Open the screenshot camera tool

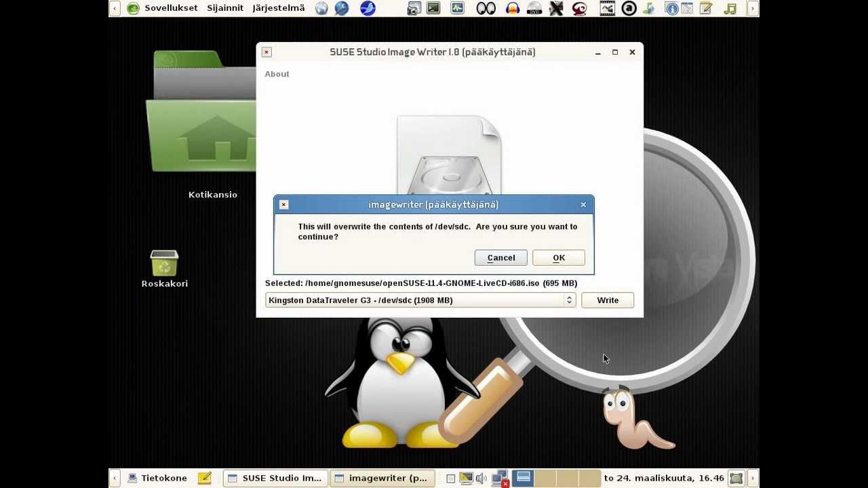(414, 8)
